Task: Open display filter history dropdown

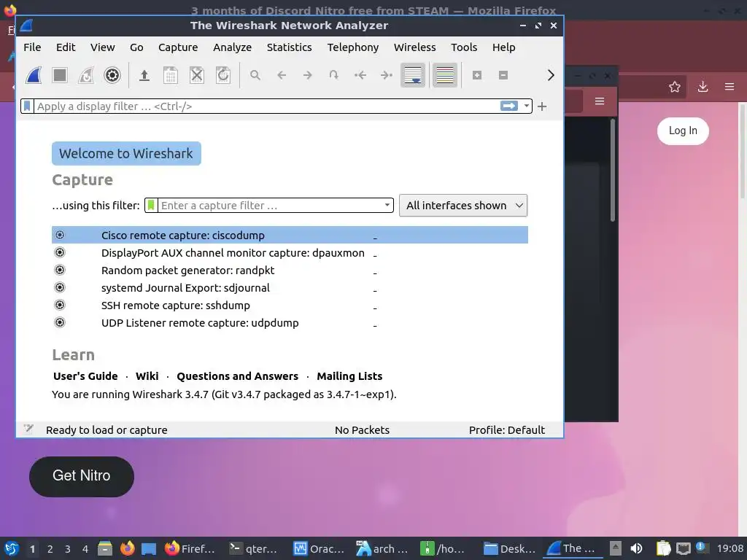Action: point(526,106)
